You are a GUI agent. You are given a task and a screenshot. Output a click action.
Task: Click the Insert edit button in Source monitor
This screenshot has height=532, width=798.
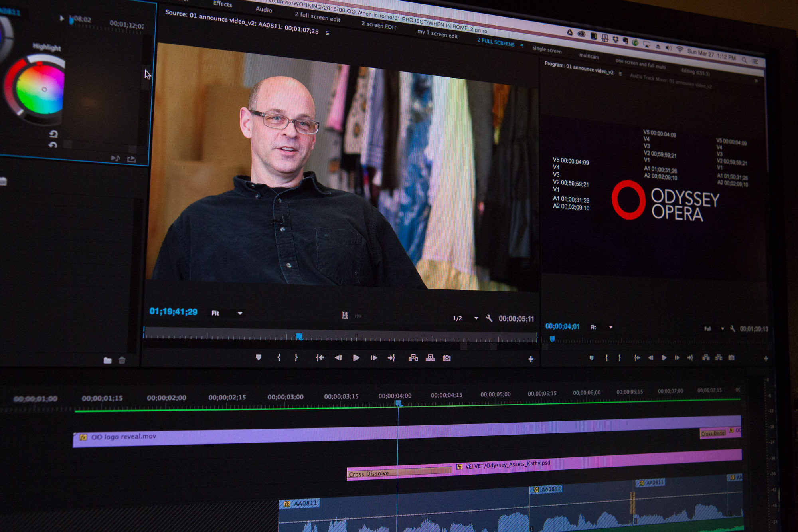413,358
